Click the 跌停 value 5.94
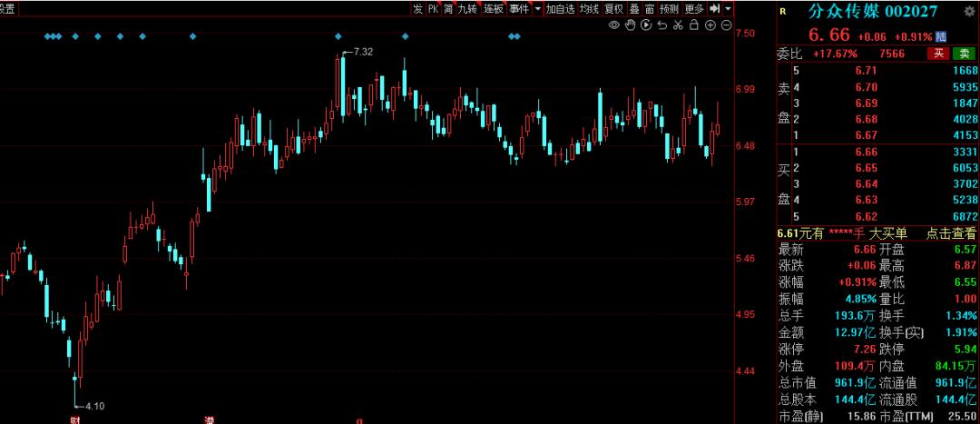 (965, 349)
